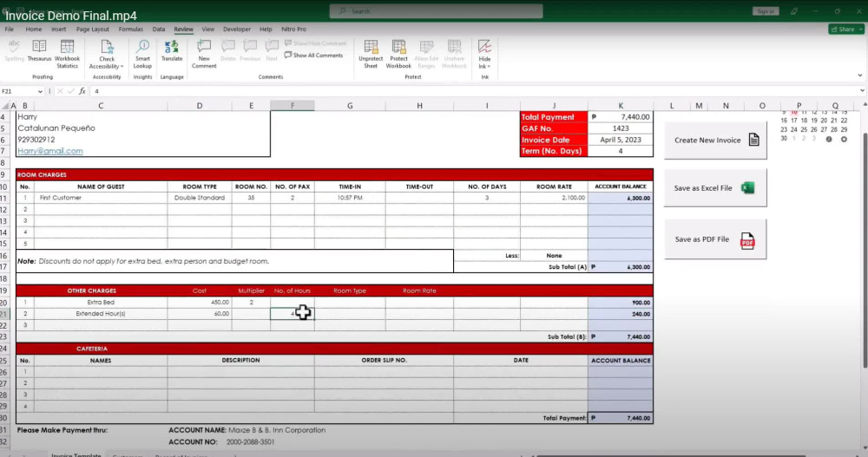Open the File menu
The image size is (868, 457).
[x=10, y=29]
